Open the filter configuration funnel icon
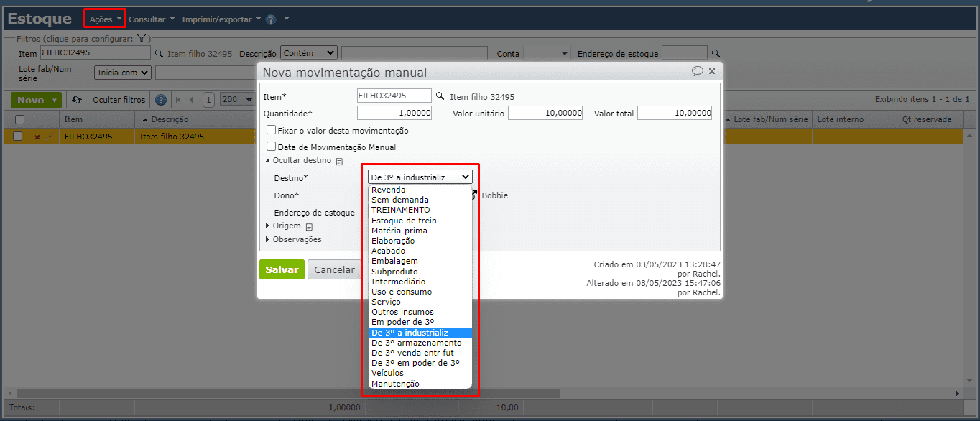980x421 pixels. click(x=142, y=39)
